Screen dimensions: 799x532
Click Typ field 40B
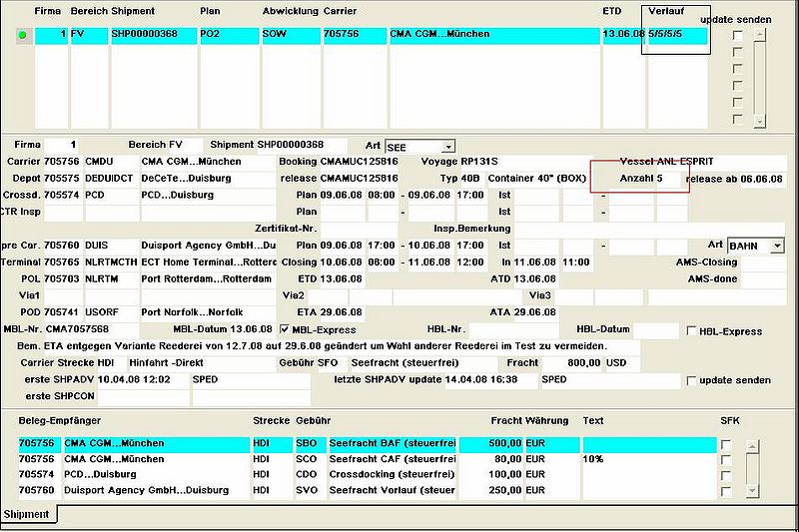click(x=472, y=179)
